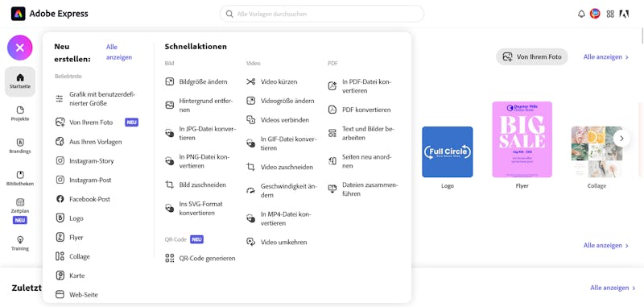
Task: Select Web-Seite from the create list
Action: coord(76,295)
